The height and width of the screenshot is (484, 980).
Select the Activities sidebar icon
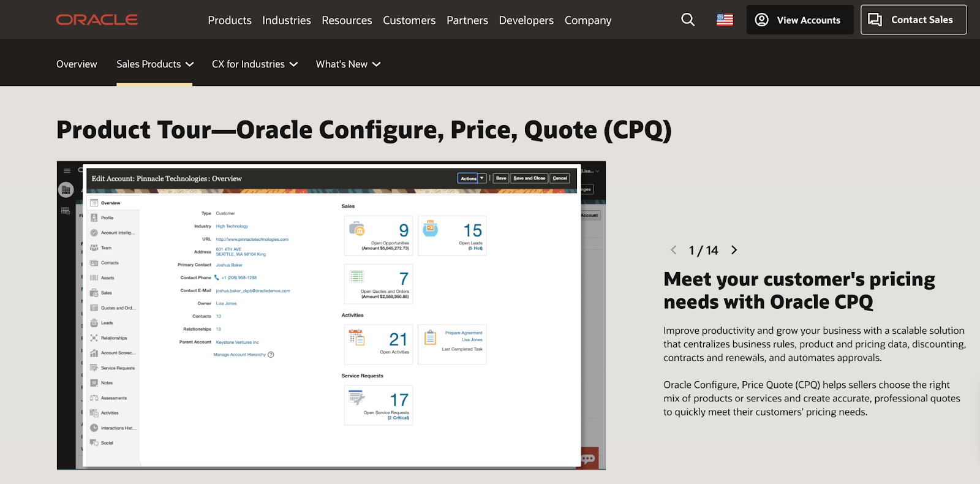[94, 413]
